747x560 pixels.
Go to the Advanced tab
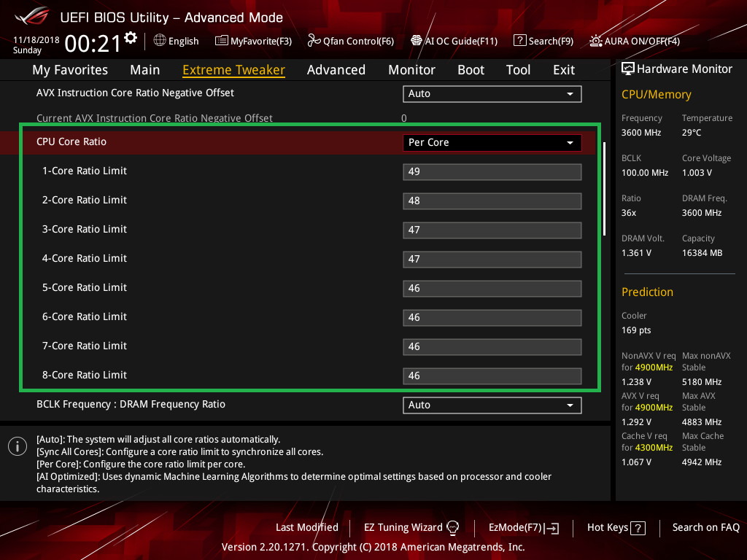click(x=336, y=70)
